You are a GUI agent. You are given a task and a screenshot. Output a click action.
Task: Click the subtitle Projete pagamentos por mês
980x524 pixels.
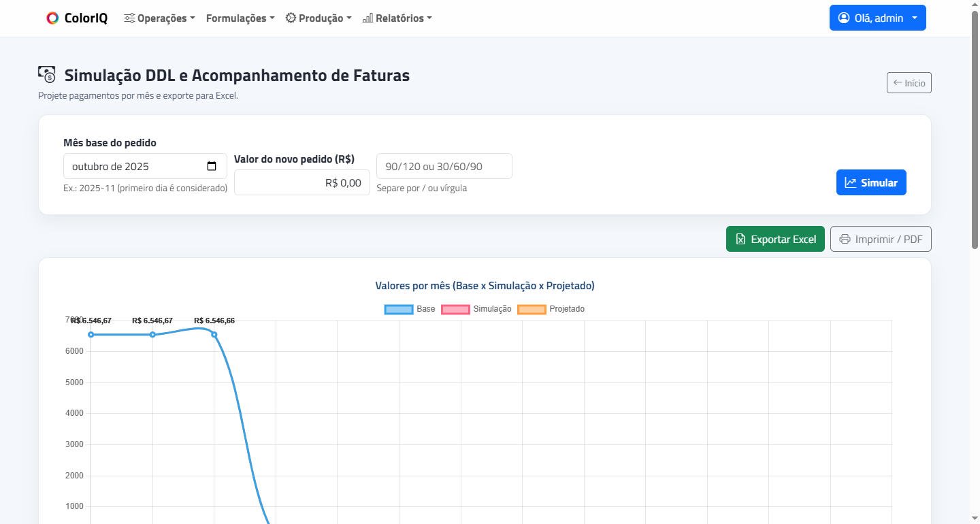click(x=138, y=95)
